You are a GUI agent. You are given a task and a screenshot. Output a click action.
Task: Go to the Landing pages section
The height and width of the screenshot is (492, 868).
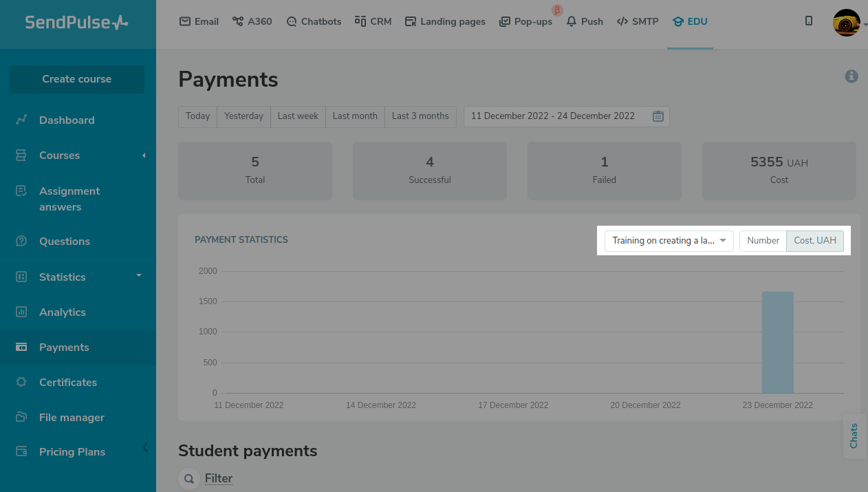[x=445, y=21]
